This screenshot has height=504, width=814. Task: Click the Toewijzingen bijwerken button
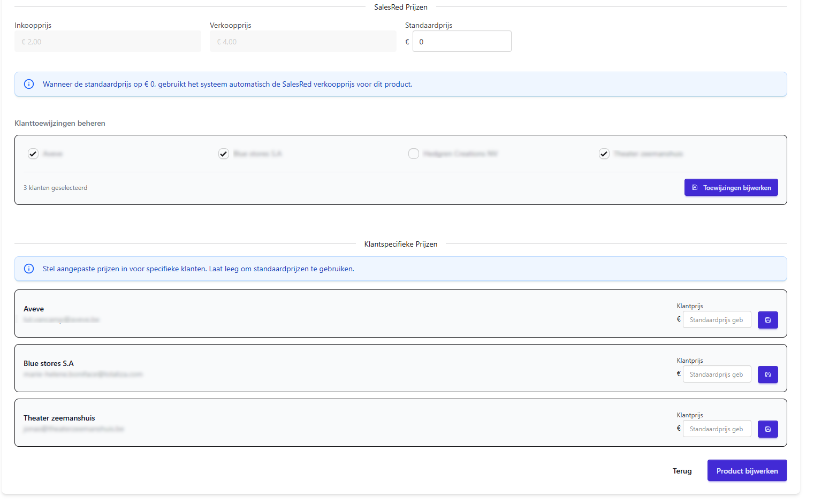click(x=731, y=187)
